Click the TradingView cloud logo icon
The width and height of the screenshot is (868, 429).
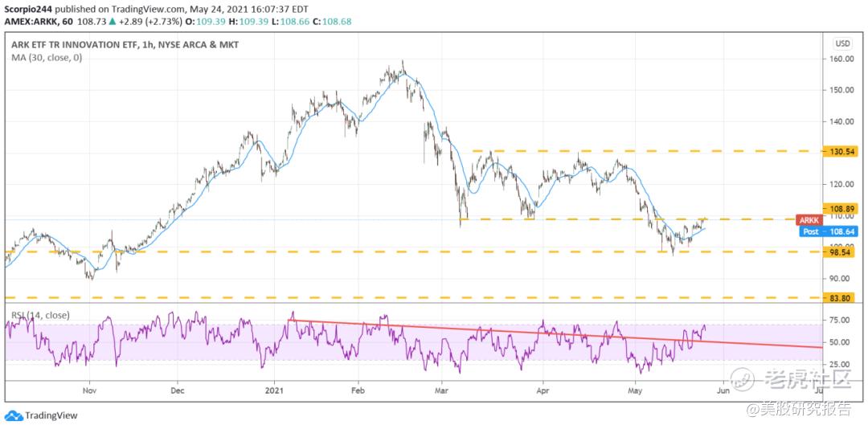[x=14, y=415]
